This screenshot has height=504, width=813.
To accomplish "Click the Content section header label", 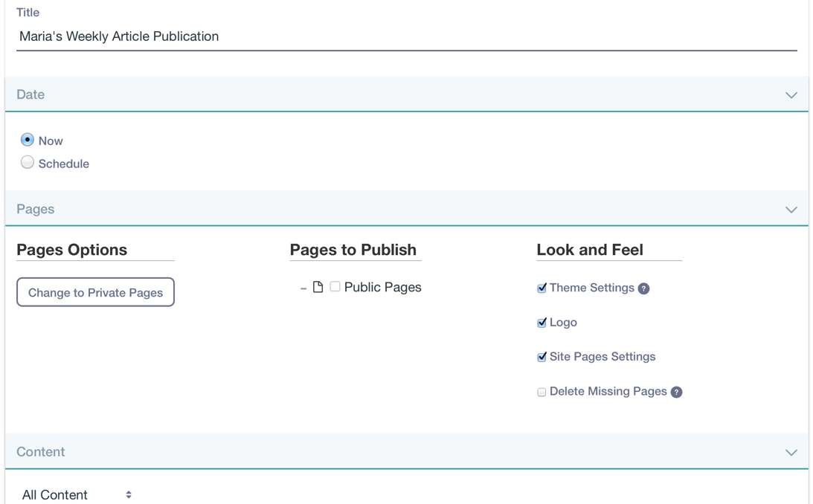I will (x=40, y=452).
